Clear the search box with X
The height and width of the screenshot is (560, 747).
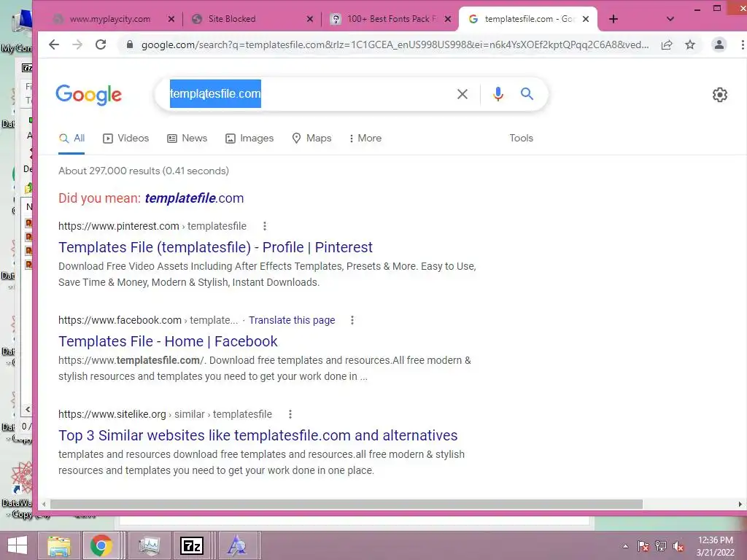(x=462, y=94)
